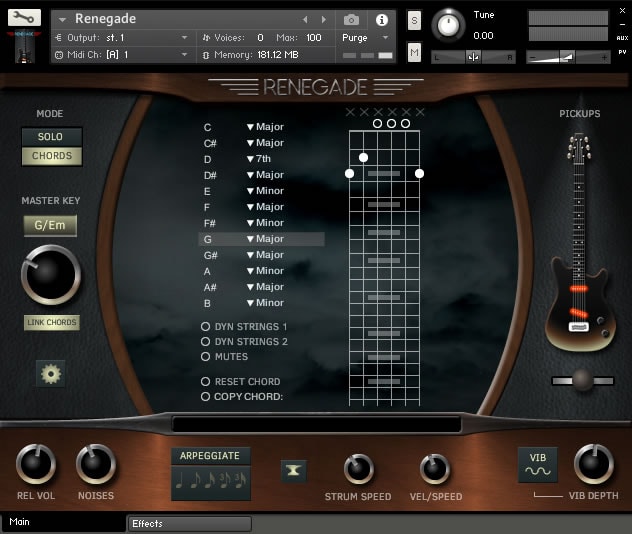Toggle the VIB vibrato button
The width and height of the screenshot is (632, 534).
point(538,464)
